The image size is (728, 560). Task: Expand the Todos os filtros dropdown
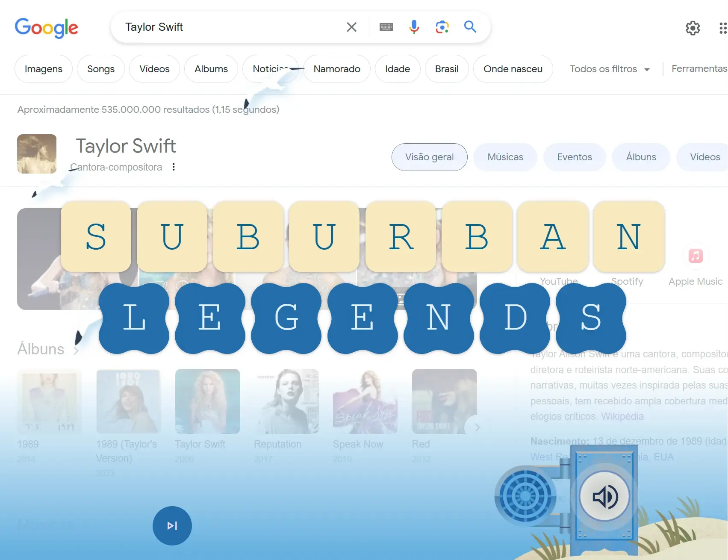610,69
